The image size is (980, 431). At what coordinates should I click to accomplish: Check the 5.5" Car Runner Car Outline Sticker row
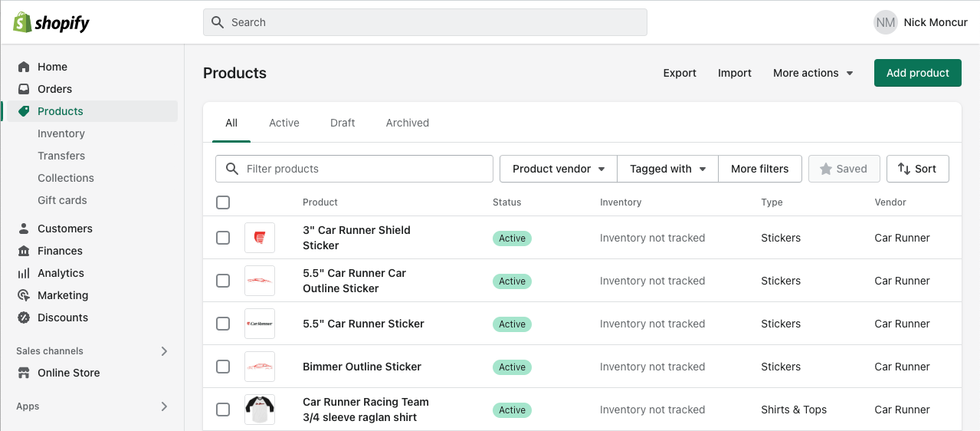pyautogui.click(x=223, y=281)
